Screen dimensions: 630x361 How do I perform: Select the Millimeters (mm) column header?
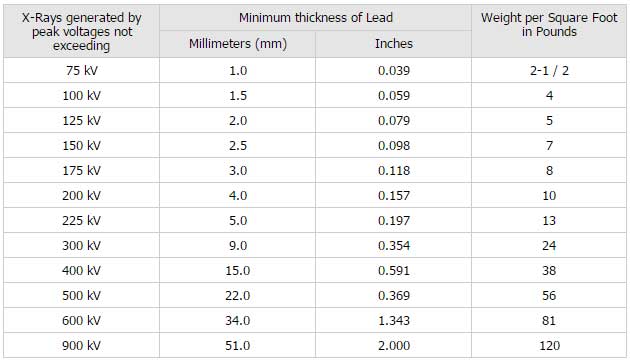pos(238,43)
